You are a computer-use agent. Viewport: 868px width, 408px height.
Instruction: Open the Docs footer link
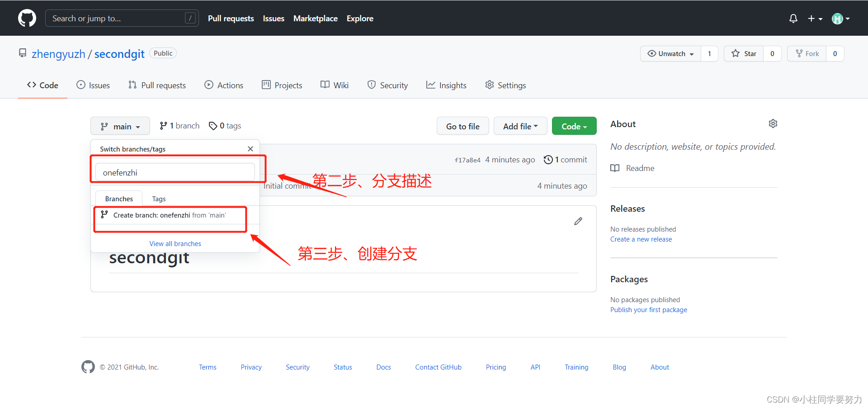coord(383,367)
